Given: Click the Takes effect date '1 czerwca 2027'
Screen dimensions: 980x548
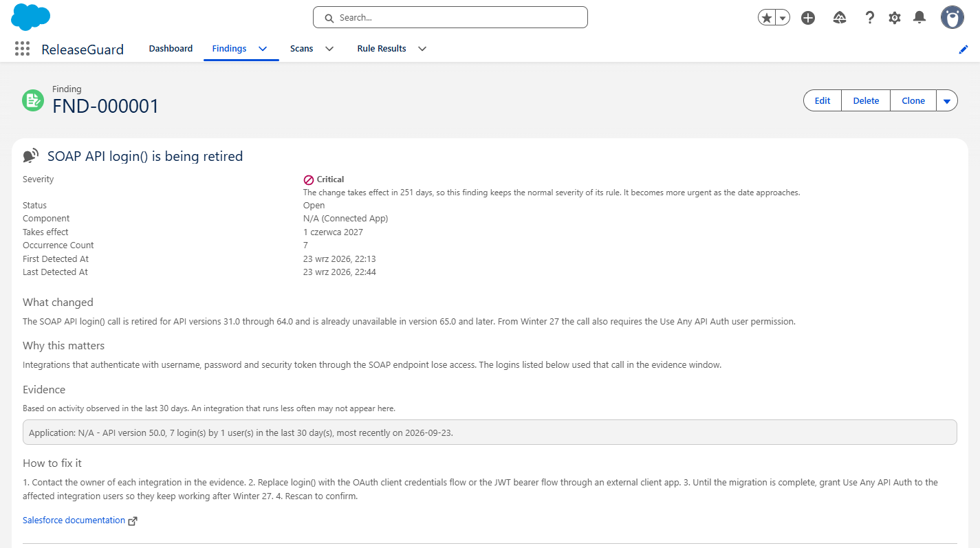Looking at the screenshot, I should pos(333,232).
